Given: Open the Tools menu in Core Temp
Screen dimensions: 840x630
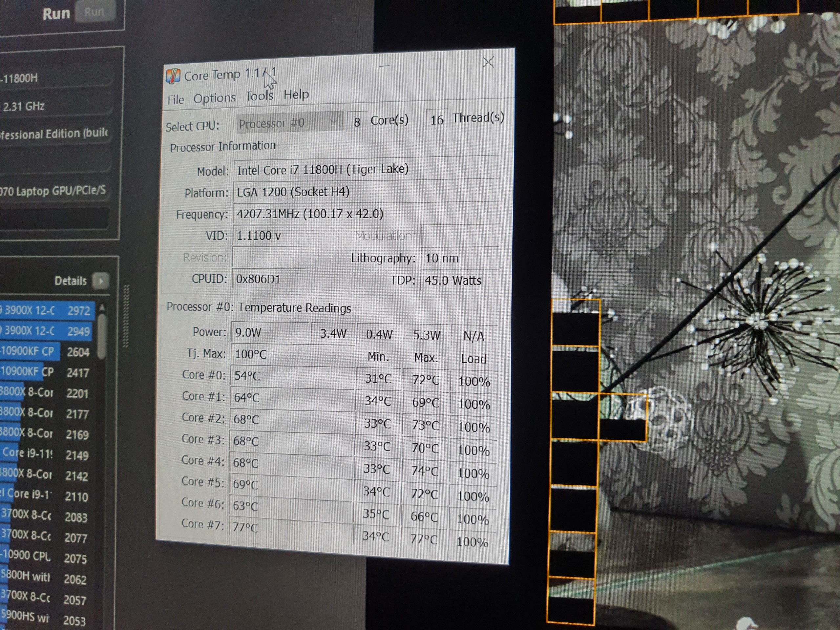Looking at the screenshot, I should coord(259,96).
